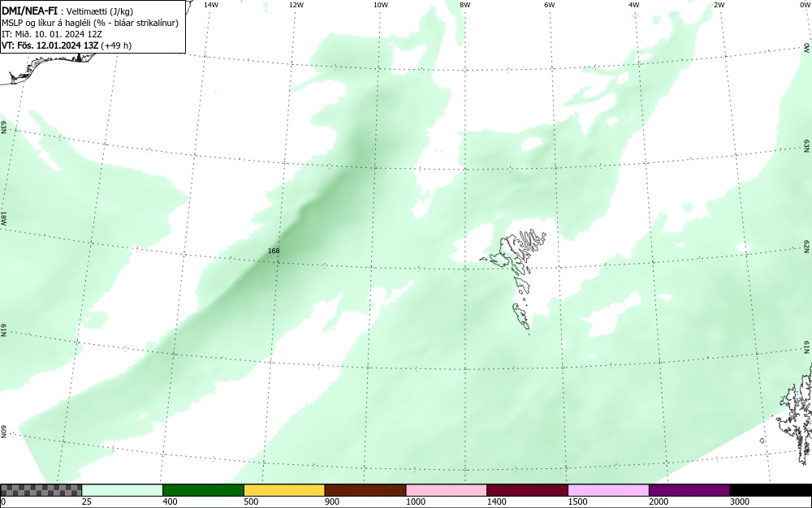Click the 'VT: Fös. 12.01.2024 13Z' text

pyautogui.click(x=52, y=45)
